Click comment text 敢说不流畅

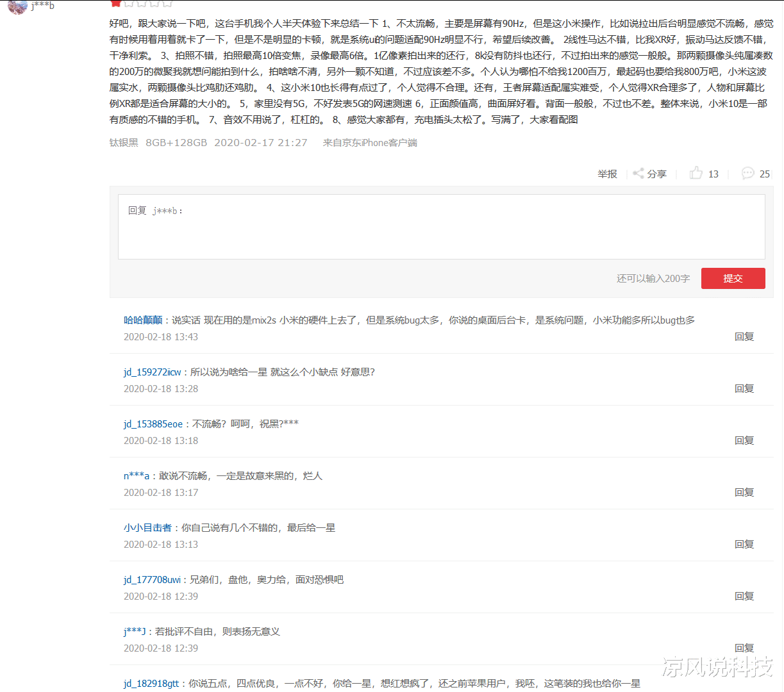pyautogui.click(x=183, y=475)
